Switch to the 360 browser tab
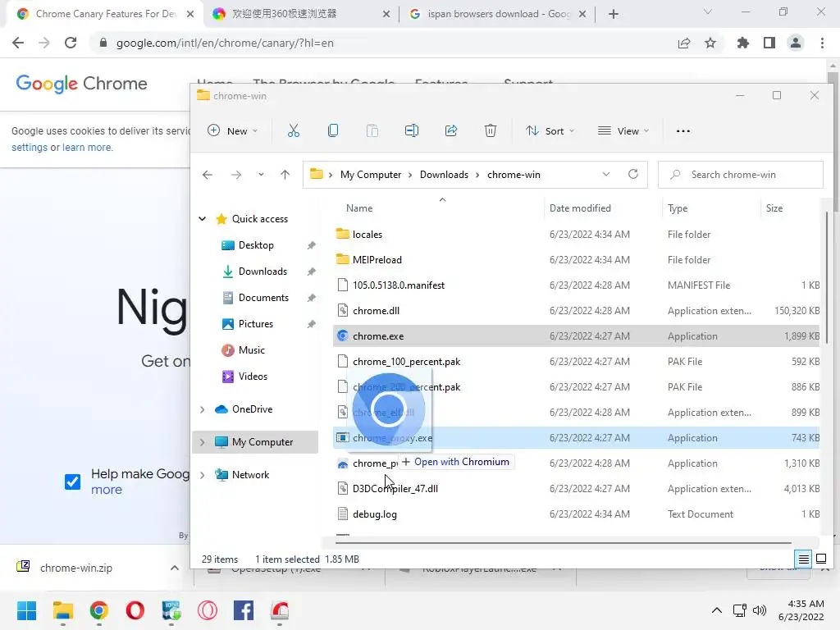 click(301, 14)
